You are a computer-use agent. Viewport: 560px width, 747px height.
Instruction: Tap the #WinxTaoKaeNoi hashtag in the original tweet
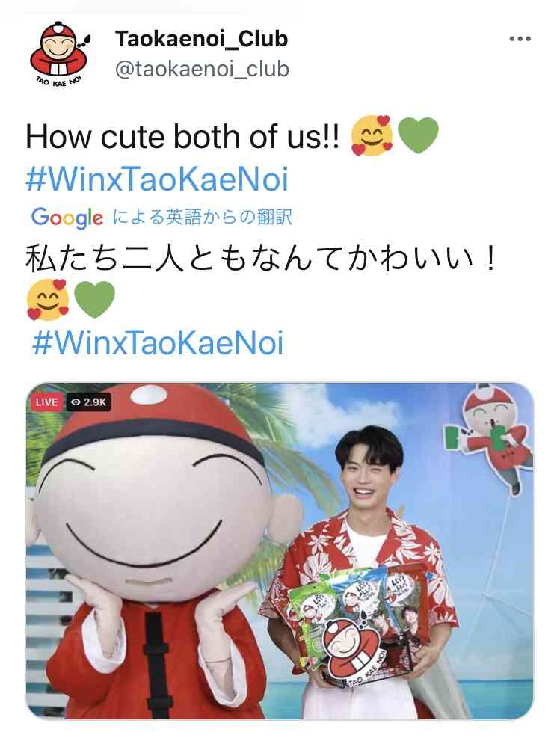pyautogui.click(x=157, y=179)
